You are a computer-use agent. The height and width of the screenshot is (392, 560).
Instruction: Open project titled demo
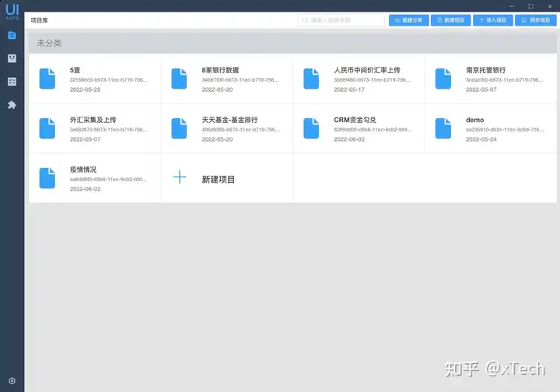[474, 120]
